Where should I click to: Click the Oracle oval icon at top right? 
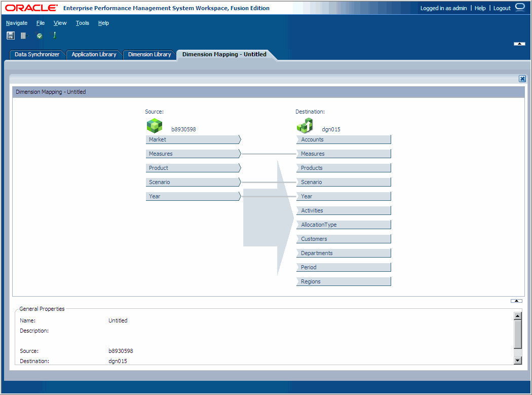520,7
